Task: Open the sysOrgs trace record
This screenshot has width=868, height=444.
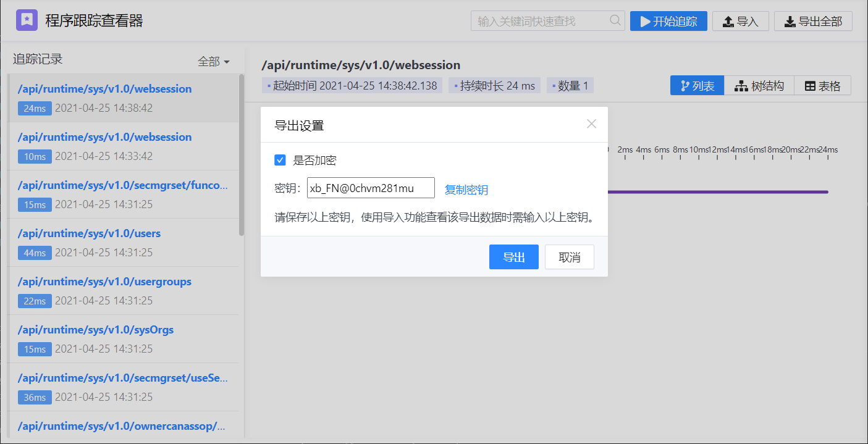Action: click(123, 339)
